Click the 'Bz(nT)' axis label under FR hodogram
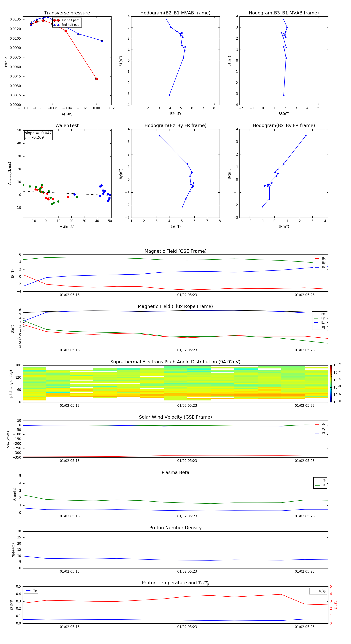Image resolution: width=351 pixels, height=644 pixels. (175, 227)
